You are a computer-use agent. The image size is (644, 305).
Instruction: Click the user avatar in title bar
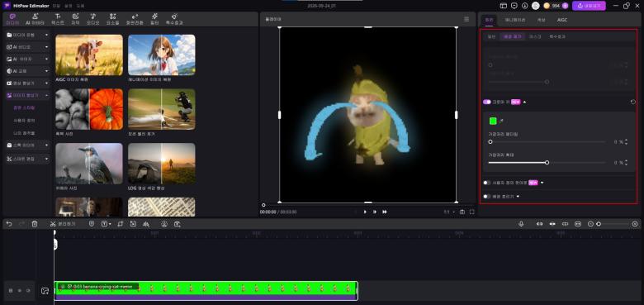coord(536,6)
